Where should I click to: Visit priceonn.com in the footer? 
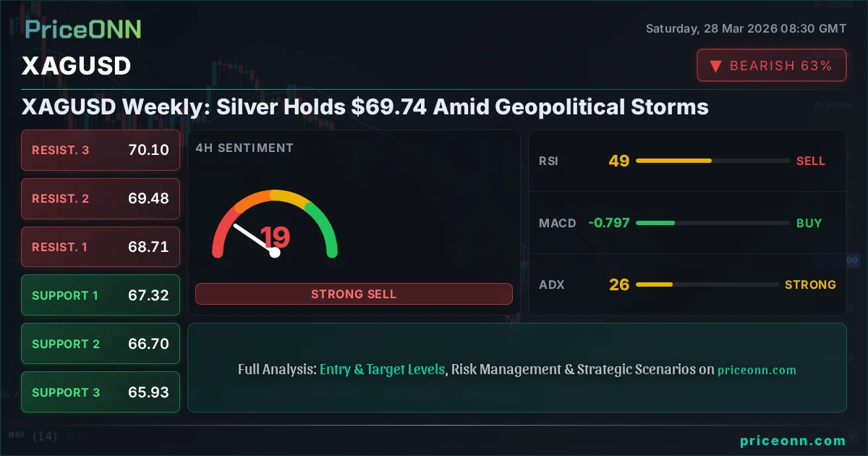coord(793,441)
